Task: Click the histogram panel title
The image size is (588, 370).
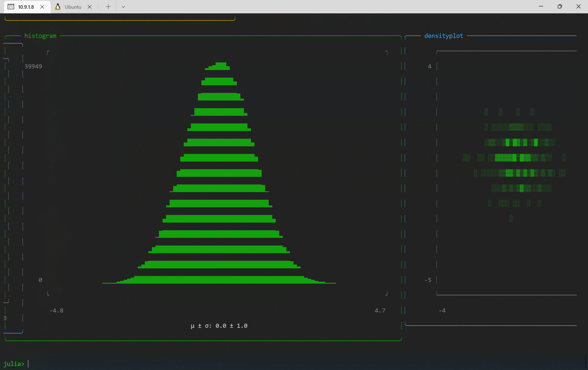Action: (x=40, y=35)
